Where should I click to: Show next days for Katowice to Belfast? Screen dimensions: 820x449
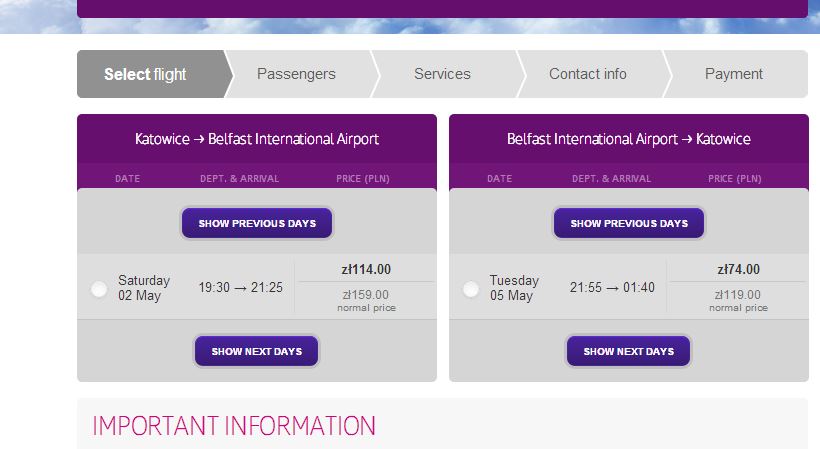[x=257, y=351]
